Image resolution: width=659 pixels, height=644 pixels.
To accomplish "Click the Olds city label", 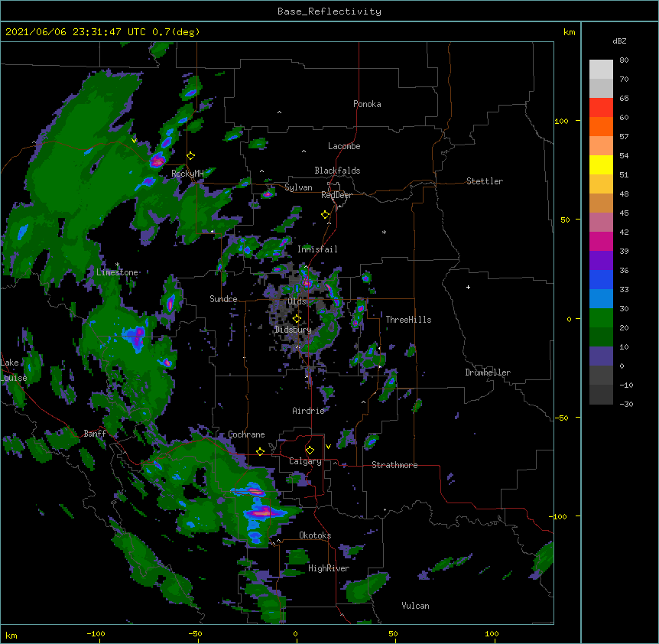I will [x=297, y=301].
